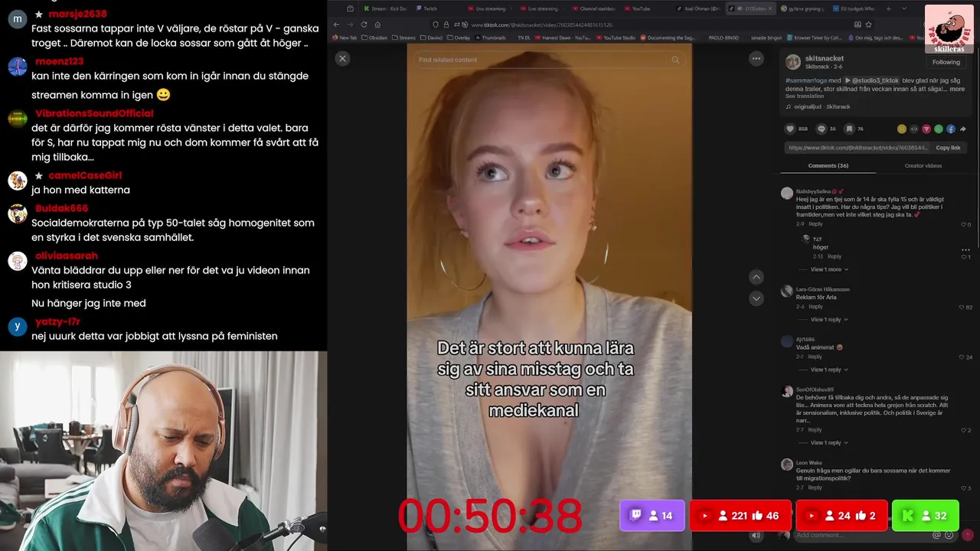This screenshot has width=980, height=551.
Task: Share the video to Facebook
Action: [x=951, y=129]
